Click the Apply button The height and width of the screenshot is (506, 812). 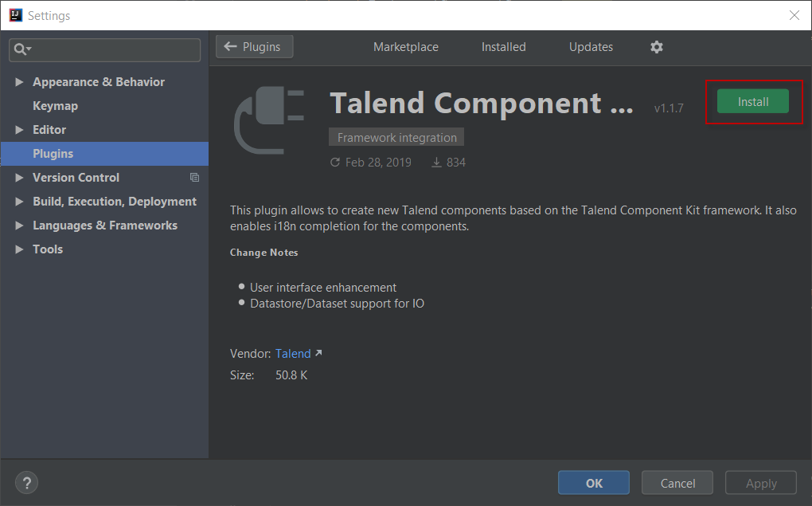pyautogui.click(x=760, y=482)
